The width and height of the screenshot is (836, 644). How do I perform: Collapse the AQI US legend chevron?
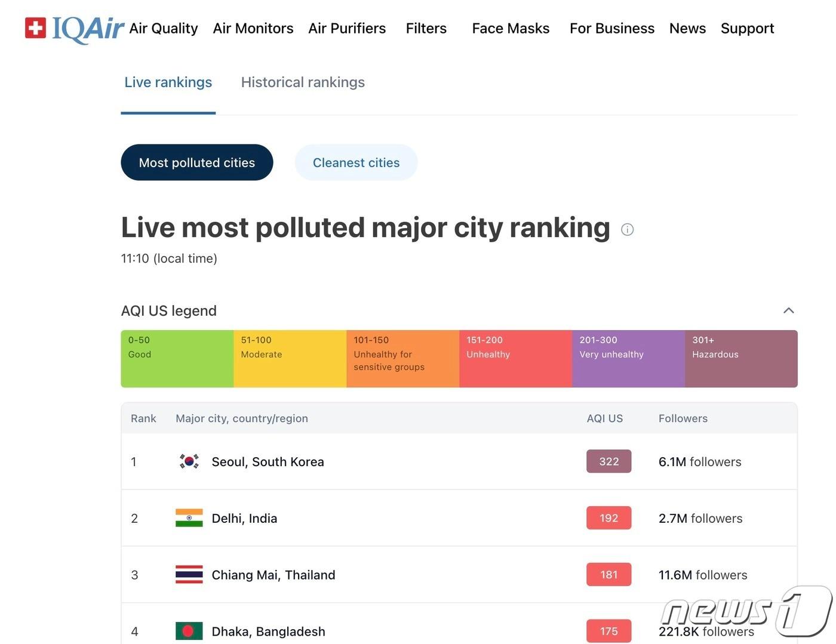pyautogui.click(x=788, y=310)
